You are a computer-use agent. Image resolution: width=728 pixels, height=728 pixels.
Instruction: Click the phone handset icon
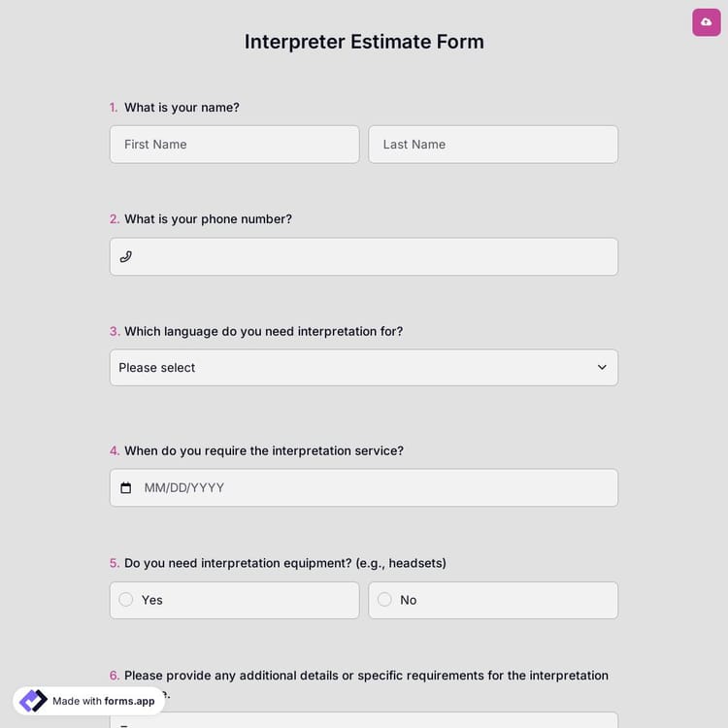tap(125, 257)
